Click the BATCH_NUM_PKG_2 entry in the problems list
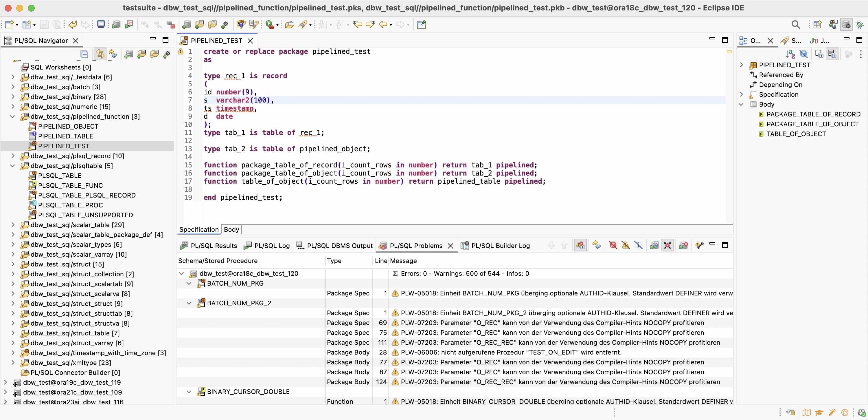 point(239,303)
